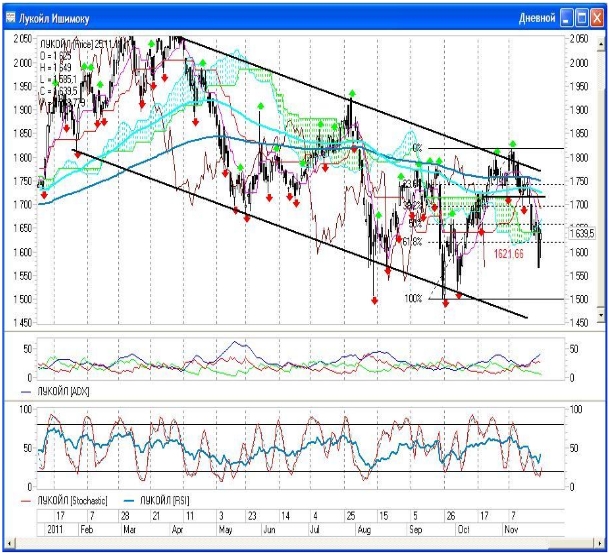Click the current price tag 1639,5
The image size is (609, 553).
(581, 233)
